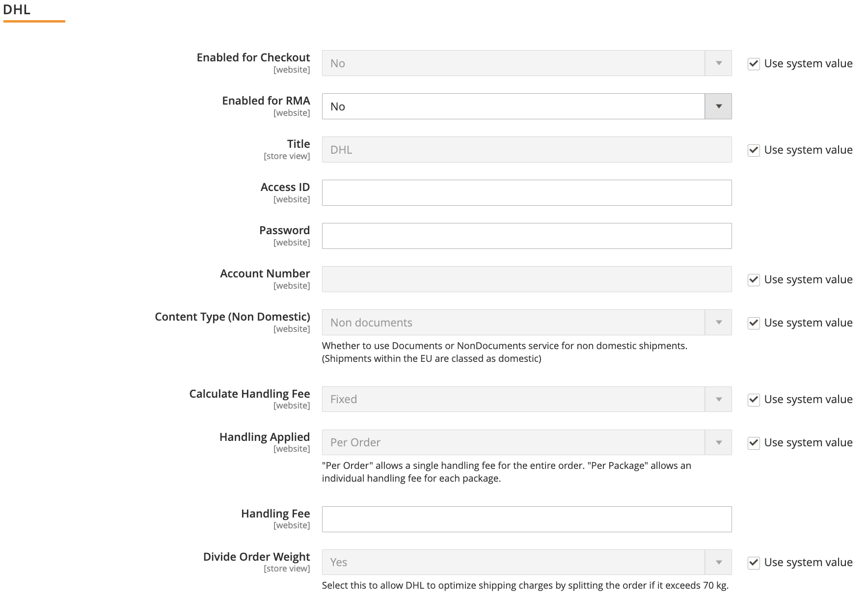The height and width of the screenshot is (599, 868).
Task: Click the Account Number input field
Action: tap(525, 279)
